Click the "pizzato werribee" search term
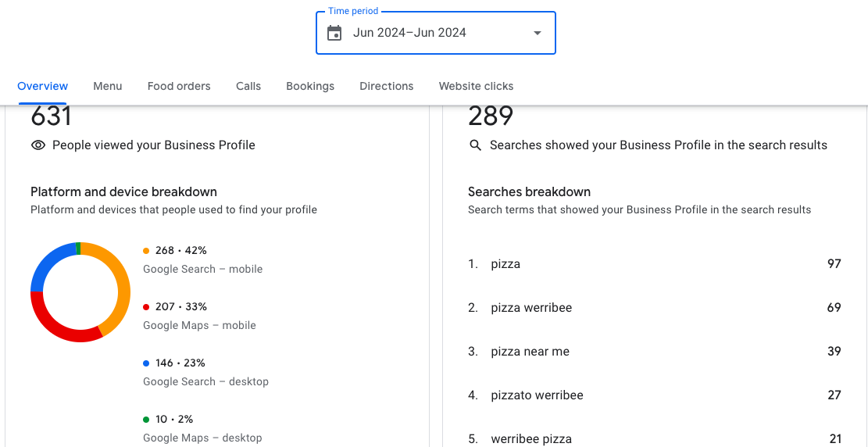The image size is (868, 447). point(537,395)
